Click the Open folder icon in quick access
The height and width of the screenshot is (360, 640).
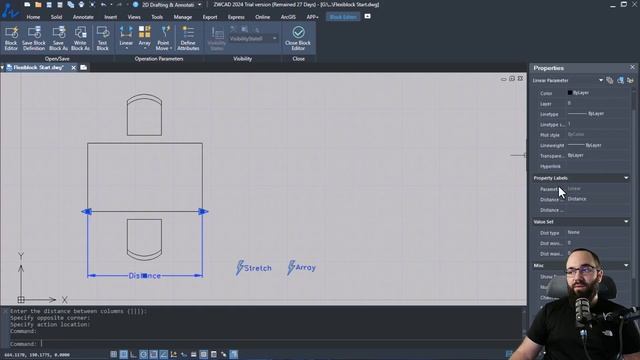pyautogui.click(x=38, y=4)
